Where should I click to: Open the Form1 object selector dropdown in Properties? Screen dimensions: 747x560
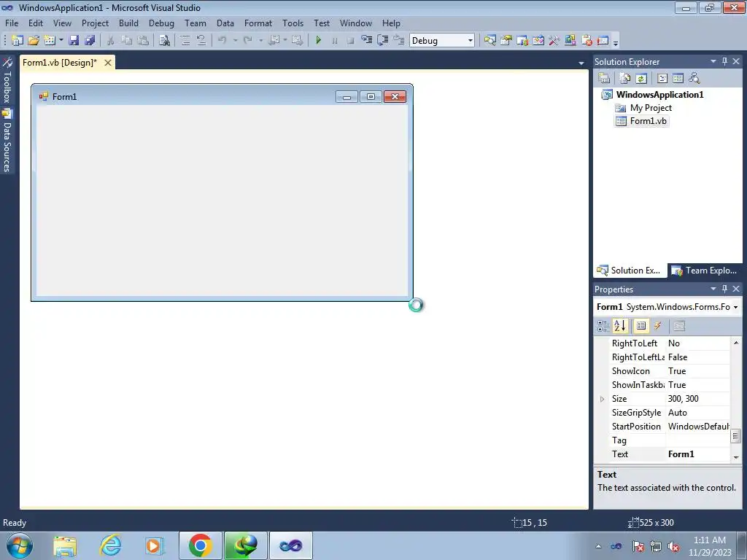[735, 307]
